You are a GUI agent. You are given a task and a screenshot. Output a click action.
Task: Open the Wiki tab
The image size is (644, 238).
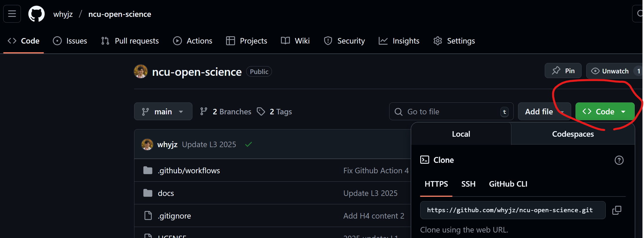tap(295, 41)
